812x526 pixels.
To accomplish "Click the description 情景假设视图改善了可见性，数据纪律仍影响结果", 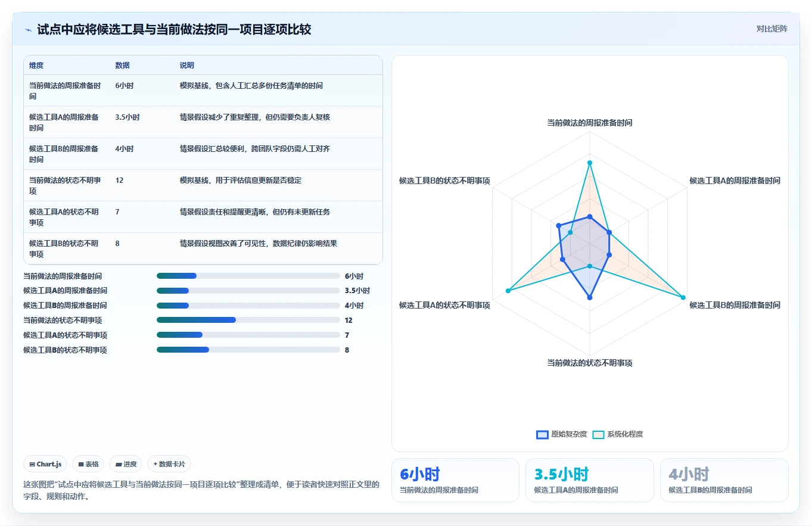I will (x=259, y=244).
